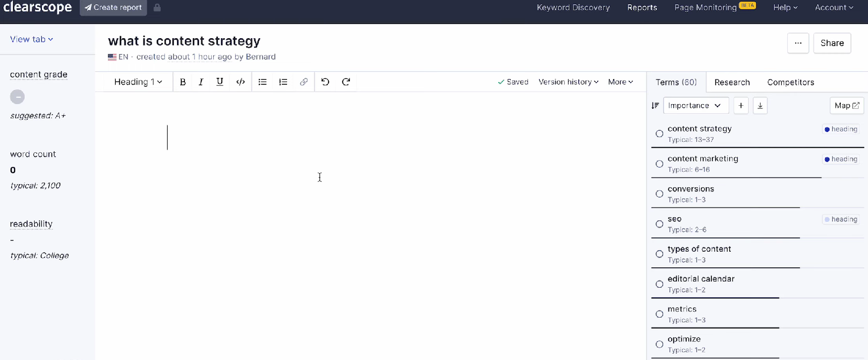Mark 'editorial calendar' term circle
The width and height of the screenshot is (868, 360).
click(x=660, y=285)
